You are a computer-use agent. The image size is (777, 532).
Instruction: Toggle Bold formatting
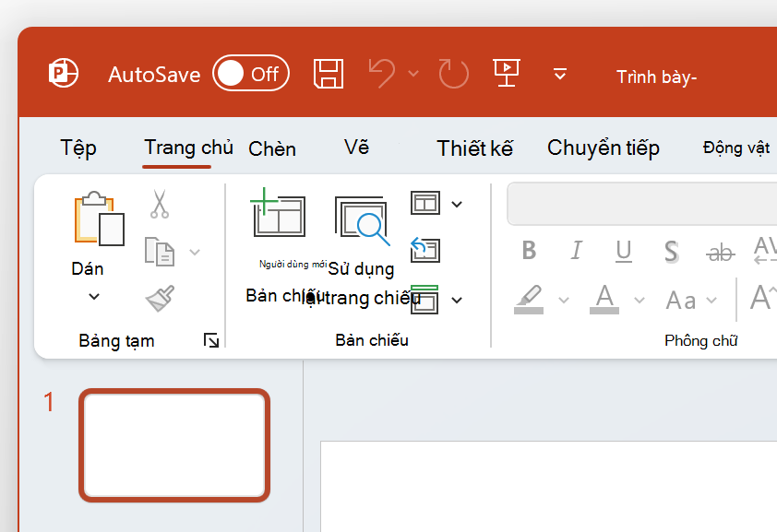click(529, 251)
